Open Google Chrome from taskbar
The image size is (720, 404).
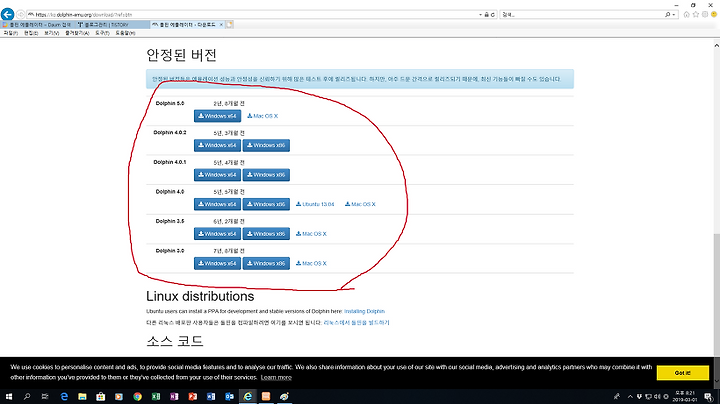click(x=137, y=396)
